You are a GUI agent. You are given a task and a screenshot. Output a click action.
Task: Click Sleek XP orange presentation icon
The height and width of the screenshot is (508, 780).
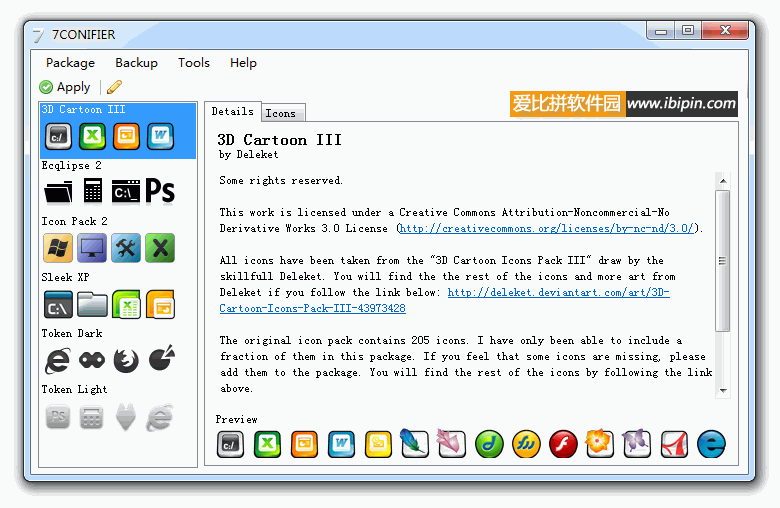click(160, 305)
